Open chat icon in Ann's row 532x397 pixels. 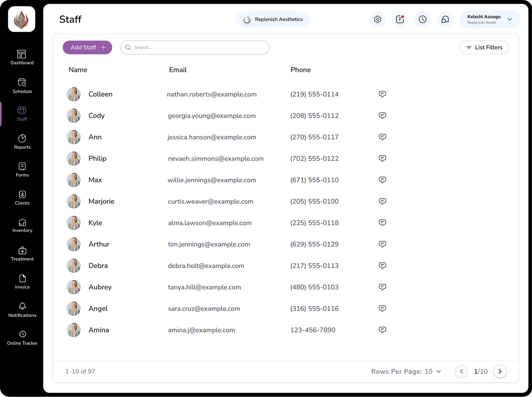(382, 137)
